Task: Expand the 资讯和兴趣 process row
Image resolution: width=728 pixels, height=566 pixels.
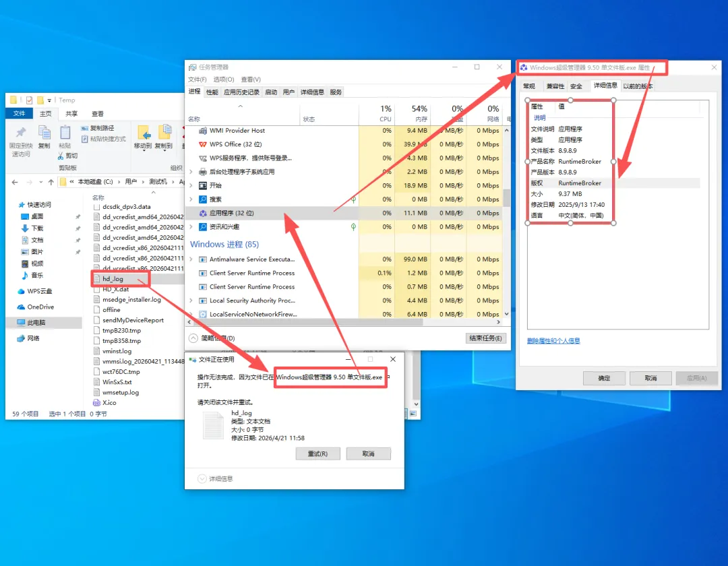Action: pyautogui.click(x=191, y=227)
